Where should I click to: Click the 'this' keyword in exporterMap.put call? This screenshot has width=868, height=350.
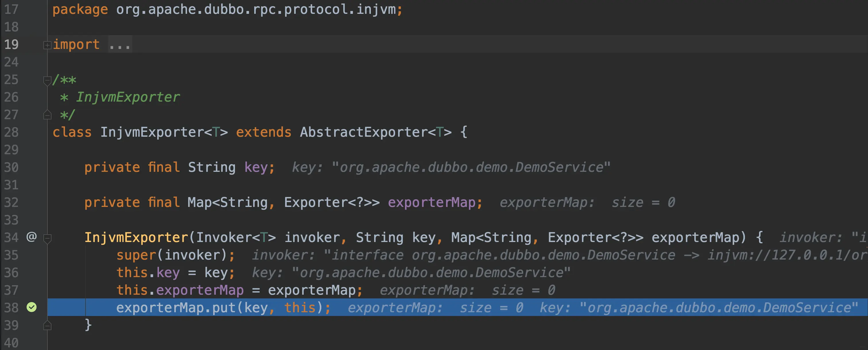(x=300, y=308)
